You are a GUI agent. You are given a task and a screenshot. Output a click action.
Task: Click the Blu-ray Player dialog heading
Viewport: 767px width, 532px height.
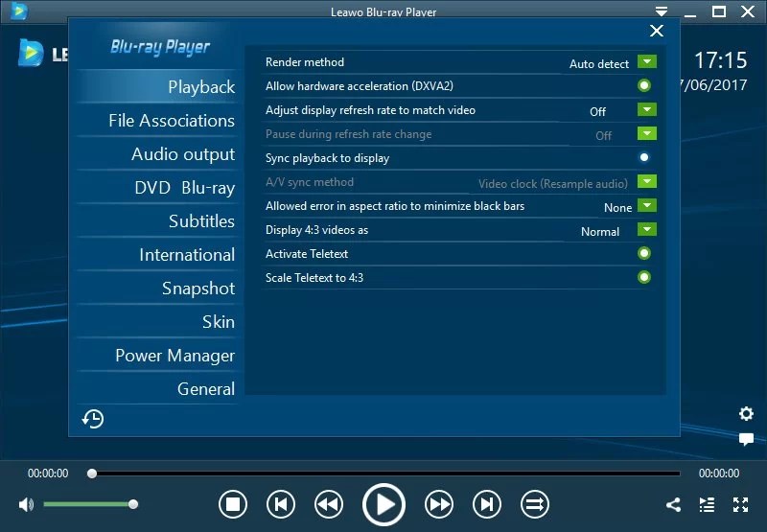point(160,47)
